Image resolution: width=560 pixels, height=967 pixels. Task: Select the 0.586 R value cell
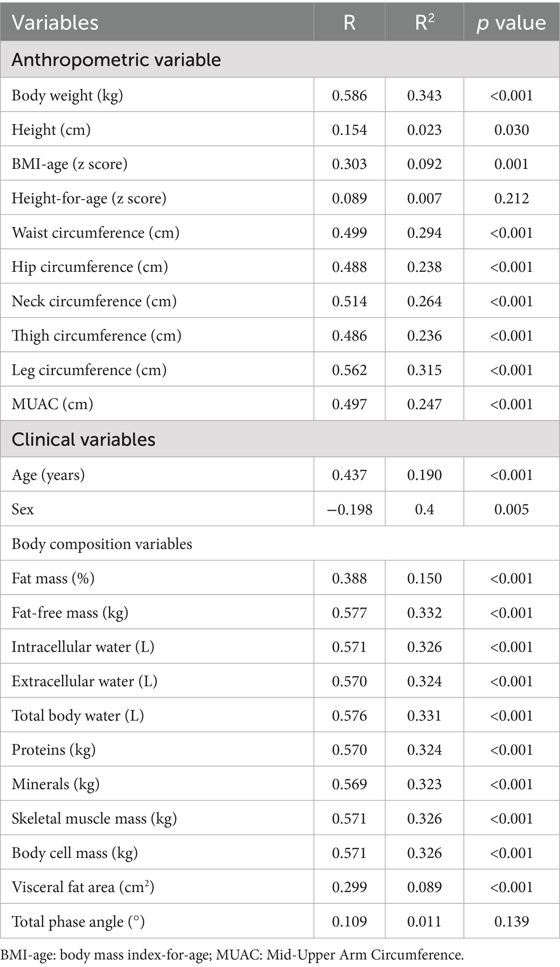[x=349, y=95]
